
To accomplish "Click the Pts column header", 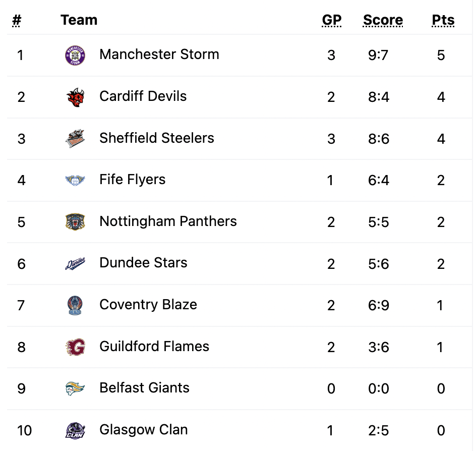I will pos(443,20).
